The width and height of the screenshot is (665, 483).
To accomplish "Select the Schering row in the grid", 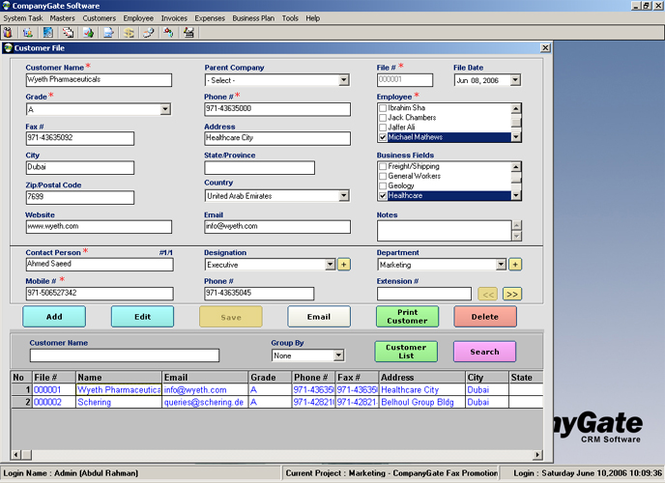I will pyautogui.click(x=277, y=402).
